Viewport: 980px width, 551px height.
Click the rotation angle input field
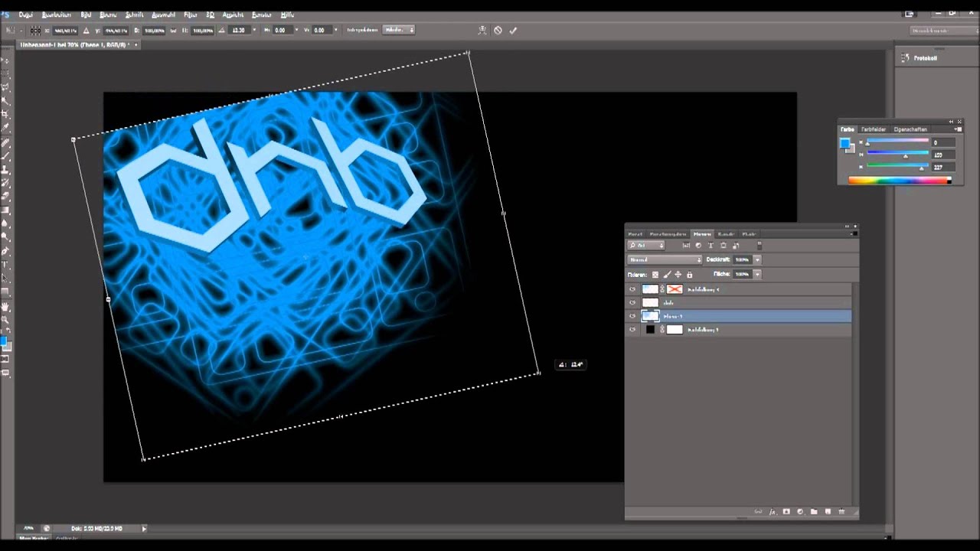[x=238, y=31]
